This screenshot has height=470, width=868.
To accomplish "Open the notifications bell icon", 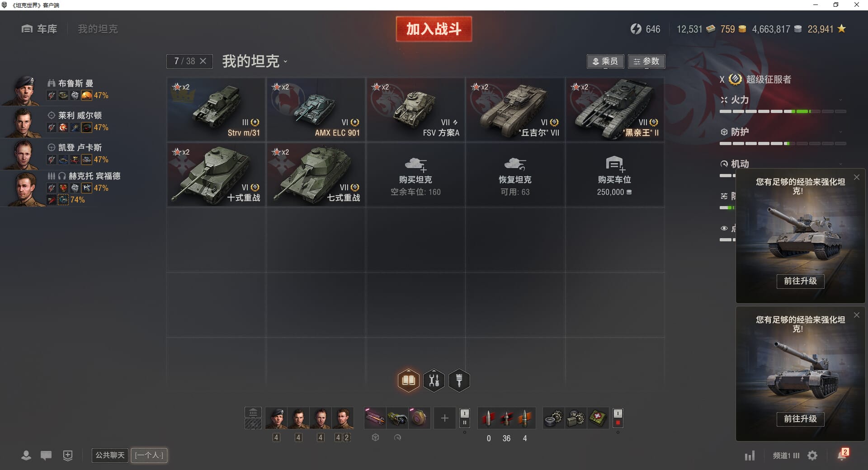I will click(x=842, y=455).
